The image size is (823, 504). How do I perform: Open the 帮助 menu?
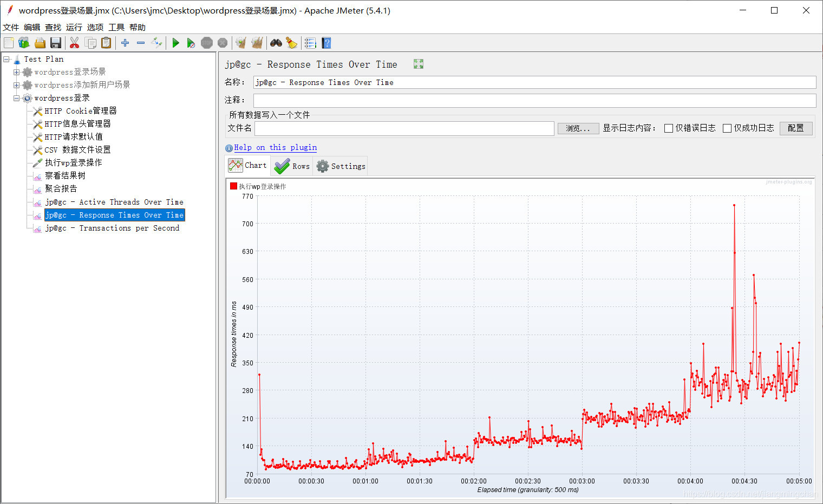138,27
